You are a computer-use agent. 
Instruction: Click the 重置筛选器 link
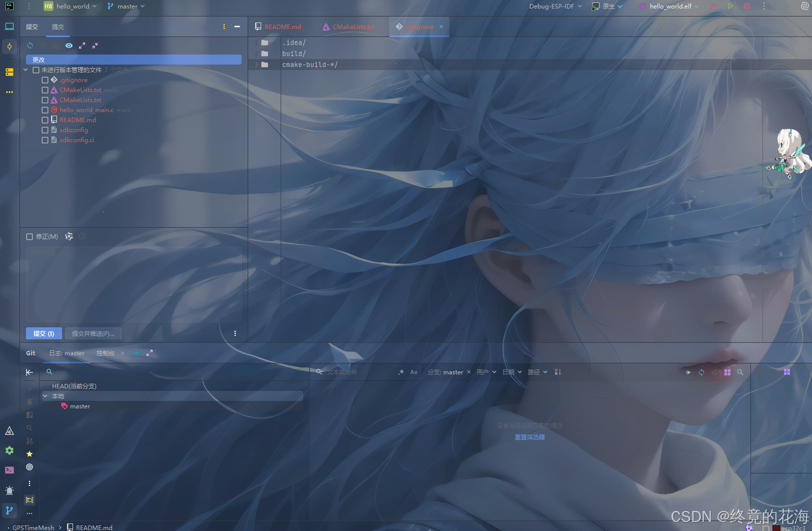[530, 437]
